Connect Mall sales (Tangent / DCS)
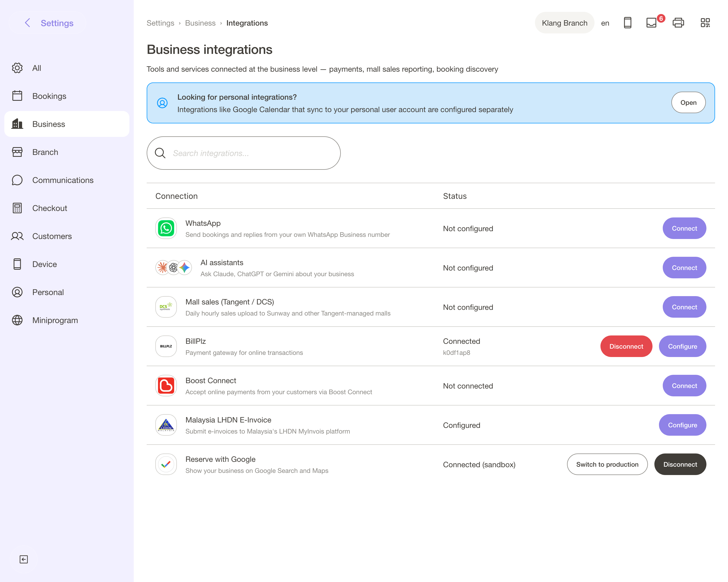Image resolution: width=728 pixels, height=582 pixels. 684,307
